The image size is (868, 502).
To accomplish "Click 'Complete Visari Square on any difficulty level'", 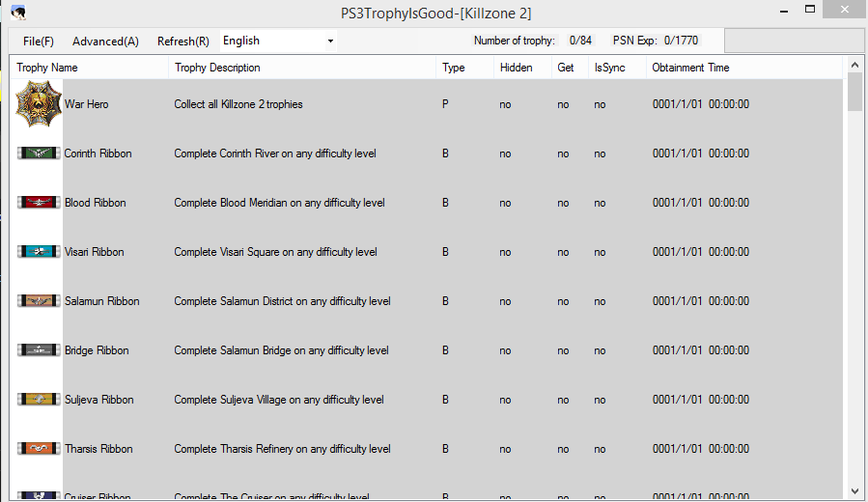I will [x=276, y=252].
